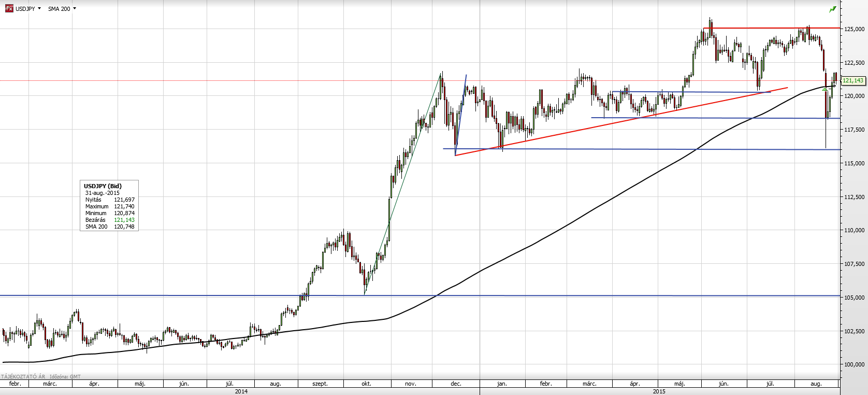Click the júl. month label under 2014
This screenshot has width=868, height=395.
229,384
